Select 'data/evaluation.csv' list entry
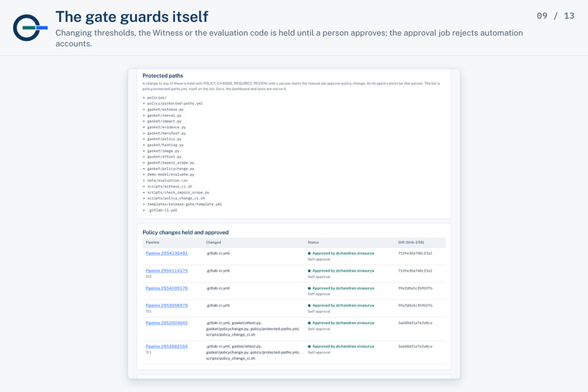The height and width of the screenshot is (392, 588). click(168, 180)
